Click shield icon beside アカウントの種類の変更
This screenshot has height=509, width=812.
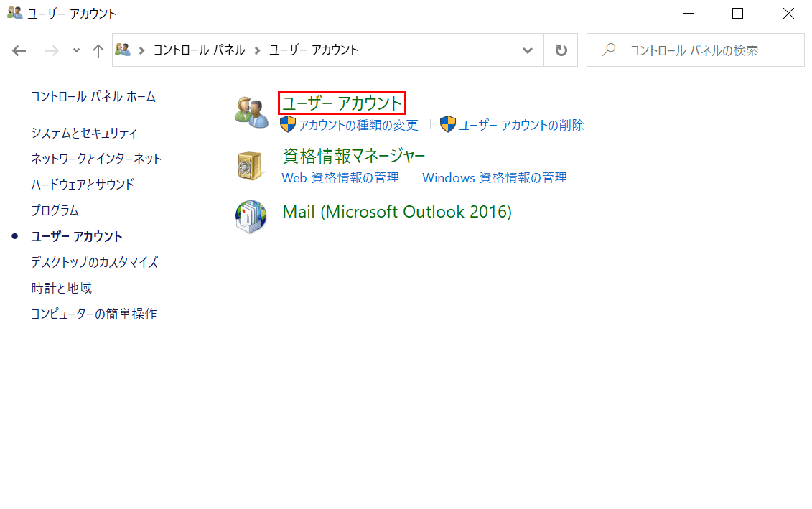tap(288, 124)
